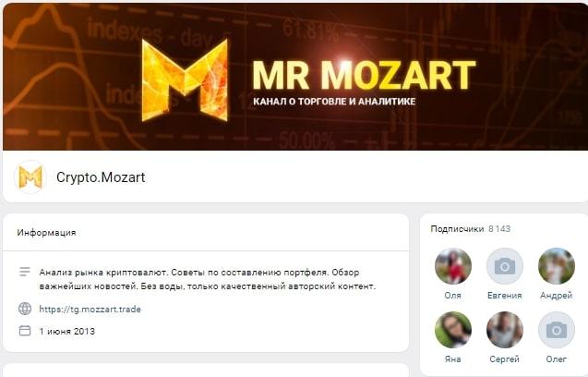This screenshot has height=377, width=588.
Task: Open the https://tg.mozzart.trade link
Action: [90, 309]
